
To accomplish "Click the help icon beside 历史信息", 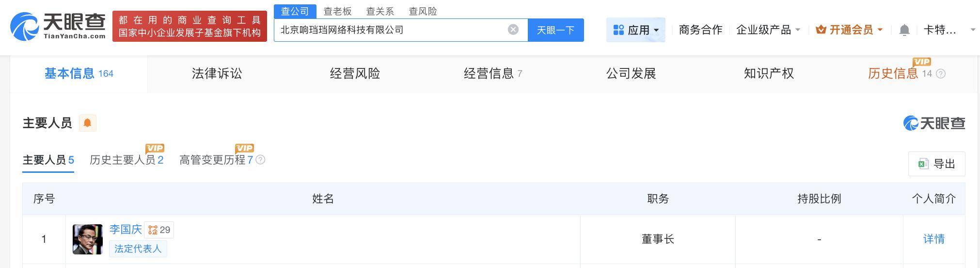I will click(x=941, y=74).
